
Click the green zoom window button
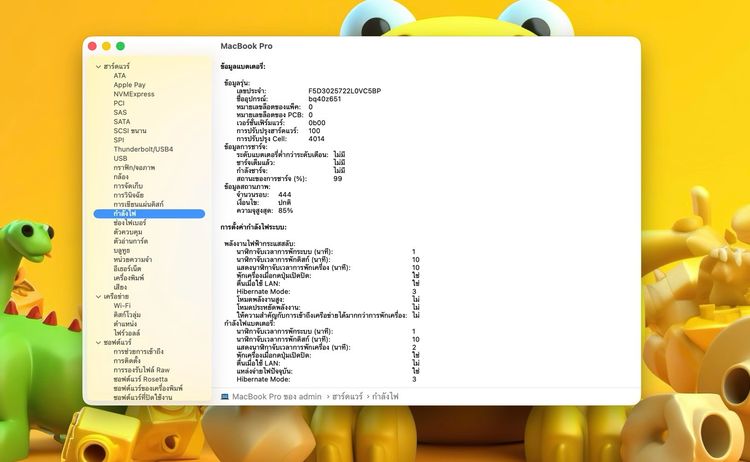(x=121, y=46)
